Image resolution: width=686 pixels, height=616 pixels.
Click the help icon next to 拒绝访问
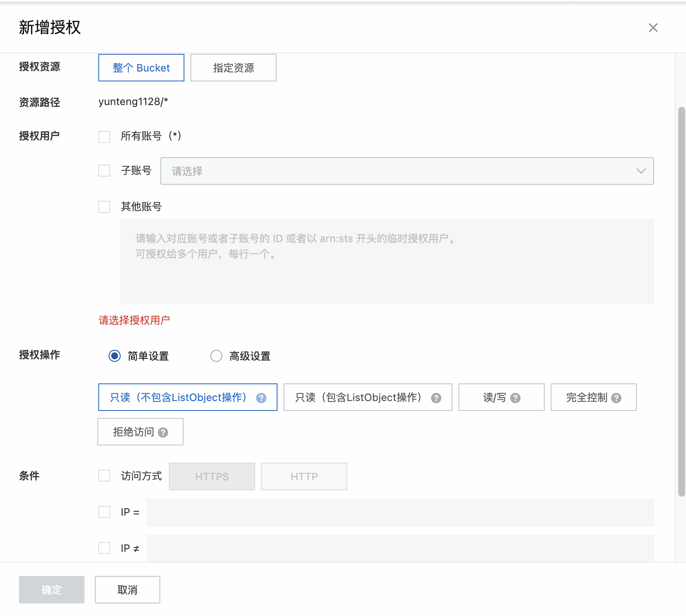tap(163, 432)
